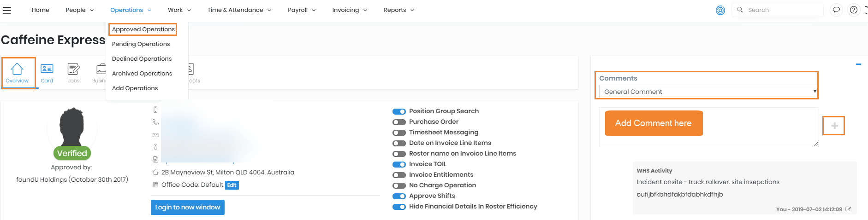
Task: Click Edit next to Office Code
Action: click(232, 185)
